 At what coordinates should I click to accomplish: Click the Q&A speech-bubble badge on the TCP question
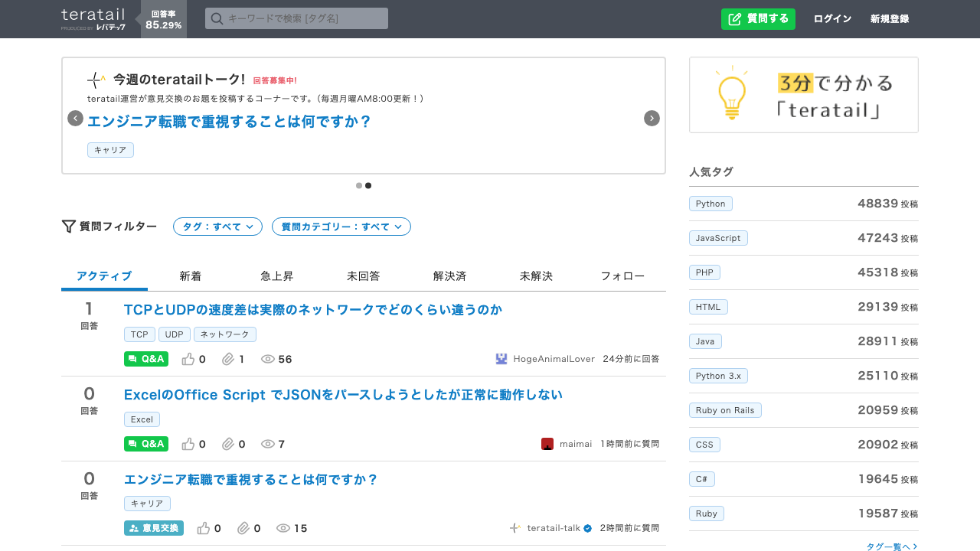click(x=145, y=358)
